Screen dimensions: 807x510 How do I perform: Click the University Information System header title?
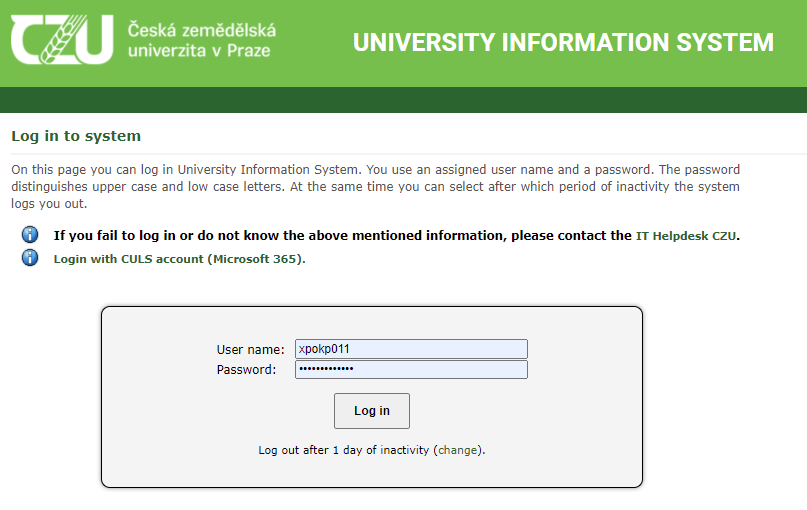pos(563,43)
